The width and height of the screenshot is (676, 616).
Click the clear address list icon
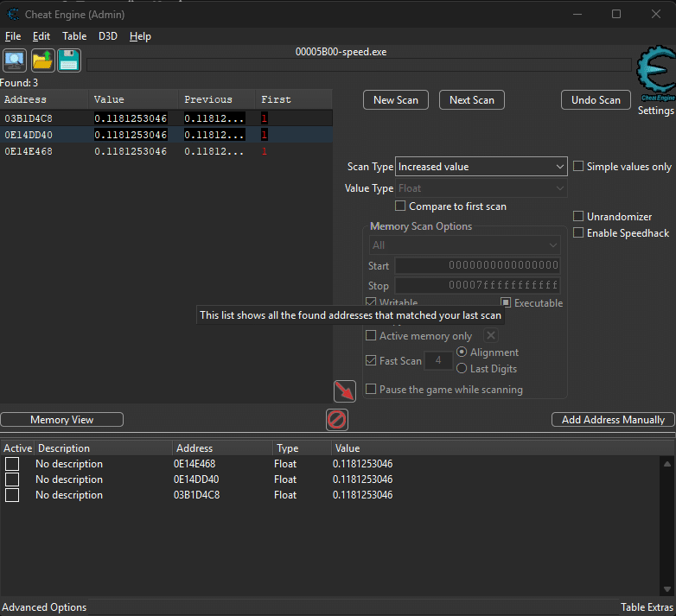tap(336, 420)
